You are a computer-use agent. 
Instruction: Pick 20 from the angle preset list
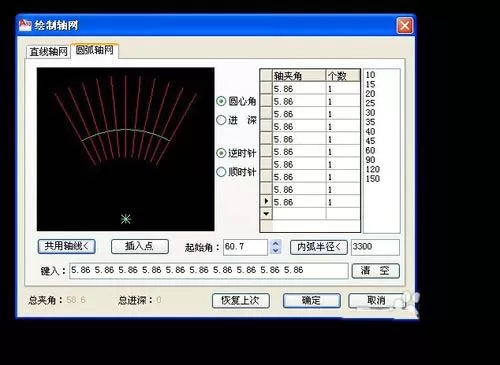click(x=370, y=94)
